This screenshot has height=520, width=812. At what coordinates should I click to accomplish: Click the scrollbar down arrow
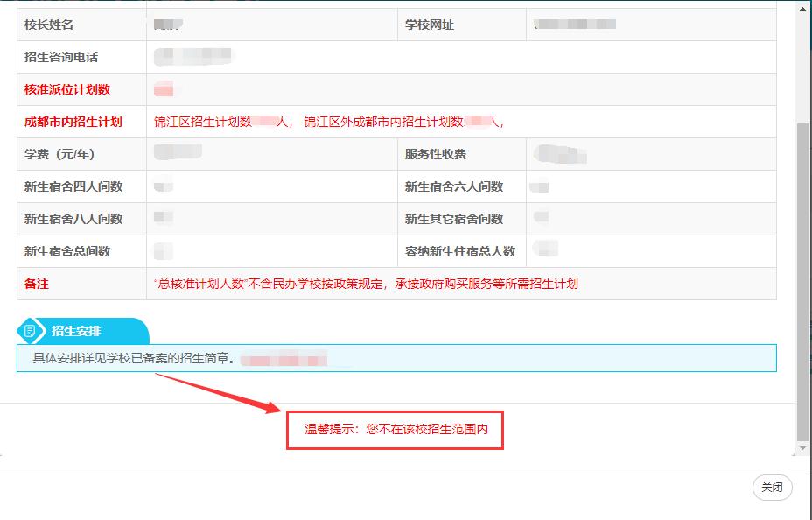coord(802,448)
